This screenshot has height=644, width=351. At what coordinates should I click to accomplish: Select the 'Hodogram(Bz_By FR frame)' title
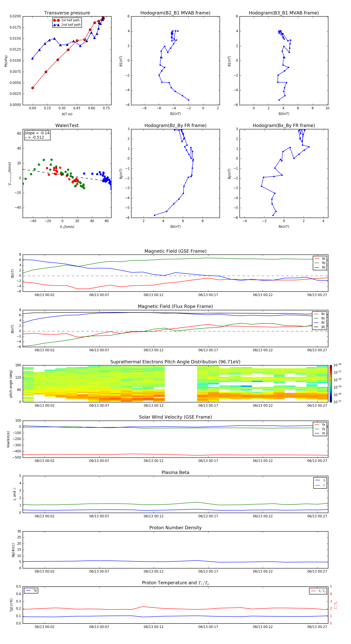click(175, 125)
